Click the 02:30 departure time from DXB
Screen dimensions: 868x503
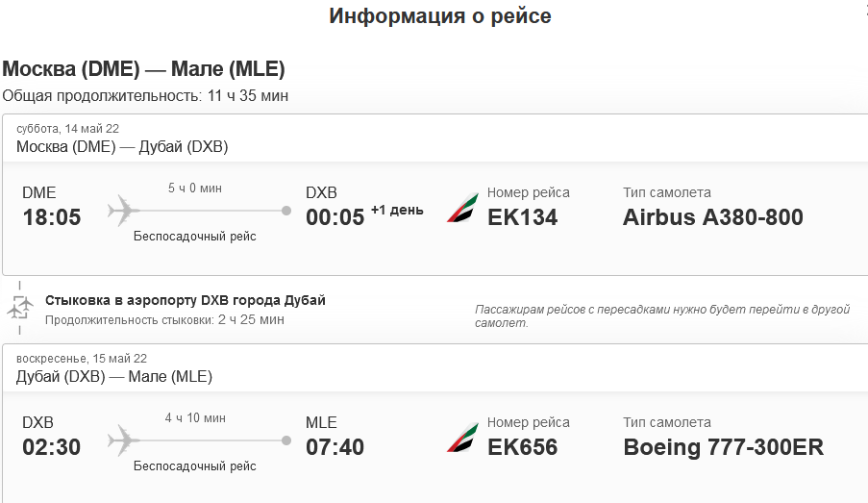tap(52, 448)
